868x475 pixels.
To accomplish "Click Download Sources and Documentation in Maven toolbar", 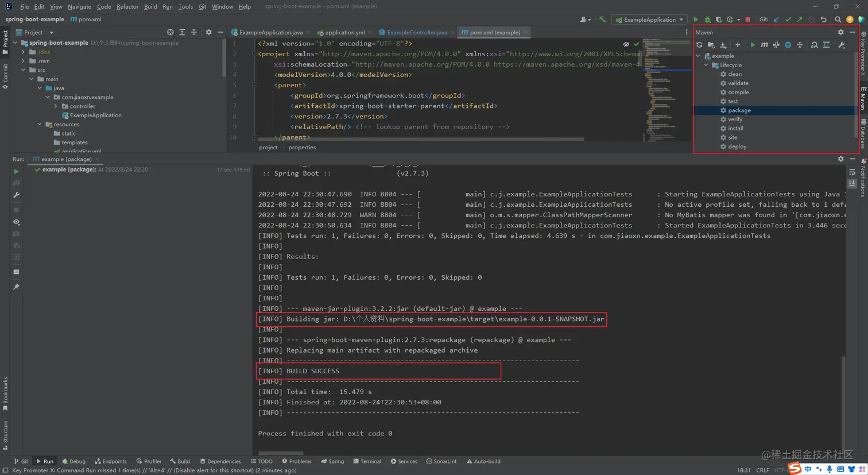I will [x=723, y=45].
